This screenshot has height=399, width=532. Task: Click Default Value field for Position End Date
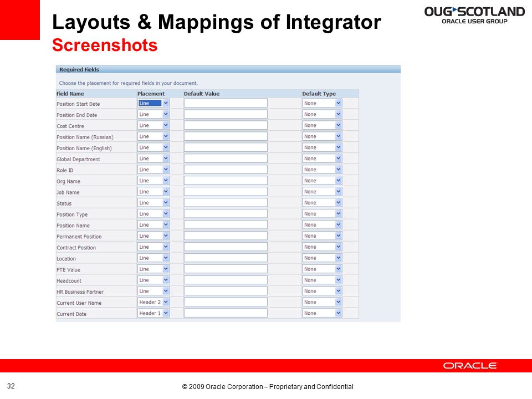pos(226,114)
